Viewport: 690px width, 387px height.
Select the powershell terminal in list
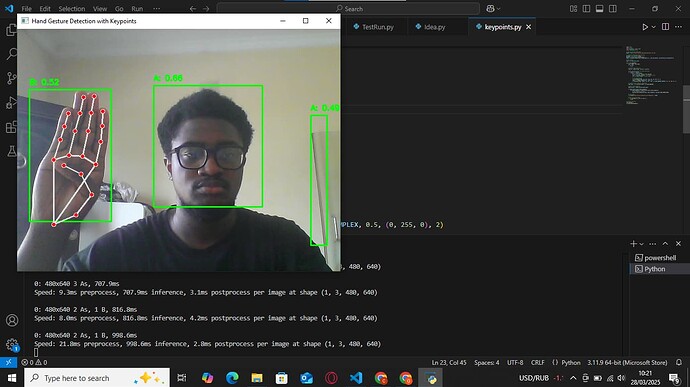659,258
